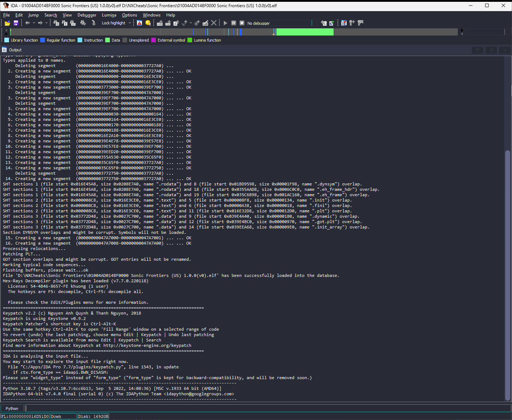Click the 'Patching PLT...' output line
Screen dimensions: 512x420
22,254
